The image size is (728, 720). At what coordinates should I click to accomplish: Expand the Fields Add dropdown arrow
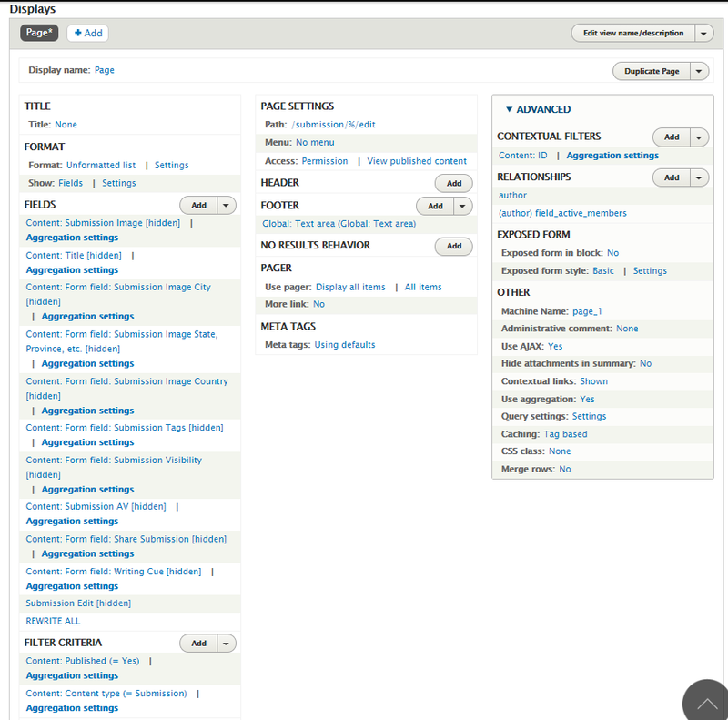click(227, 206)
